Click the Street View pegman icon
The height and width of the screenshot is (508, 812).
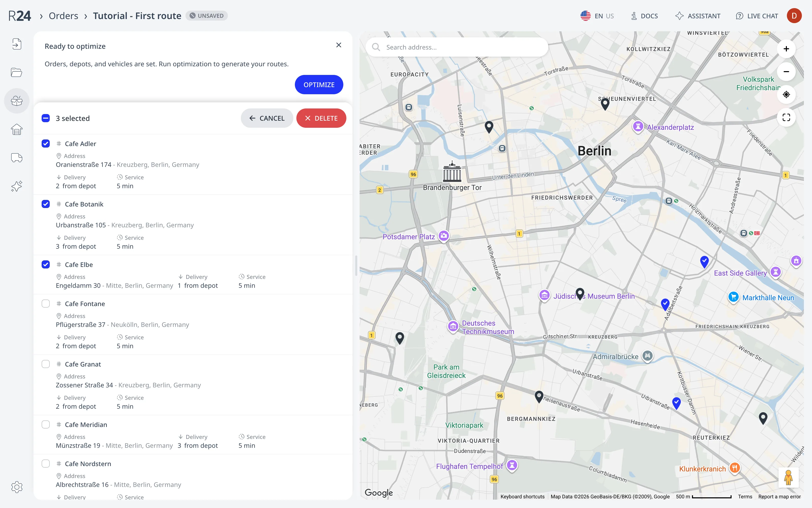788,478
